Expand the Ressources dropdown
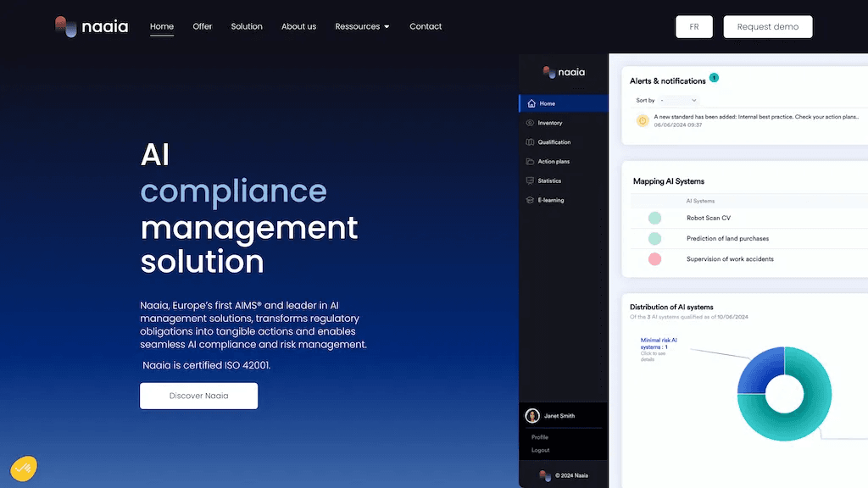This screenshot has height=488, width=868. 362,26
